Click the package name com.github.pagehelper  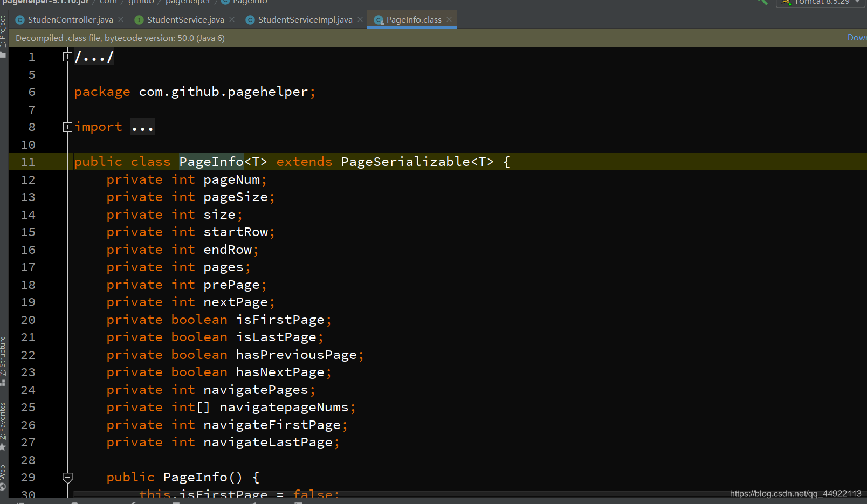point(223,92)
